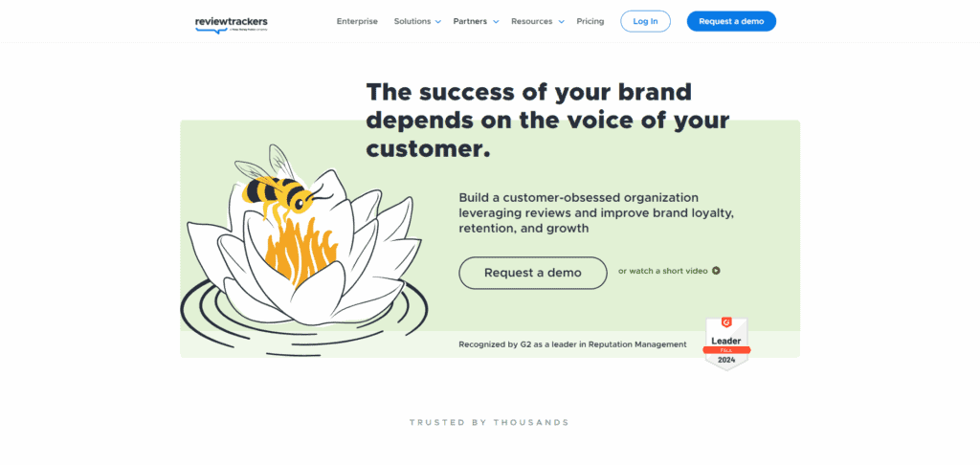Open the Enterprise menu item
980x465 pixels.
point(357,21)
